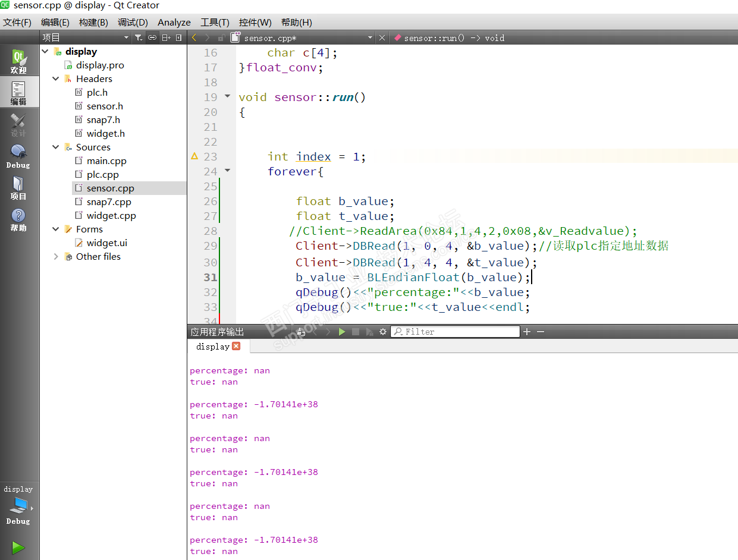The width and height of the screenshot is (738, 560).
Task: Switch to Debug mode in the sidebar
Action: point(18,156)
